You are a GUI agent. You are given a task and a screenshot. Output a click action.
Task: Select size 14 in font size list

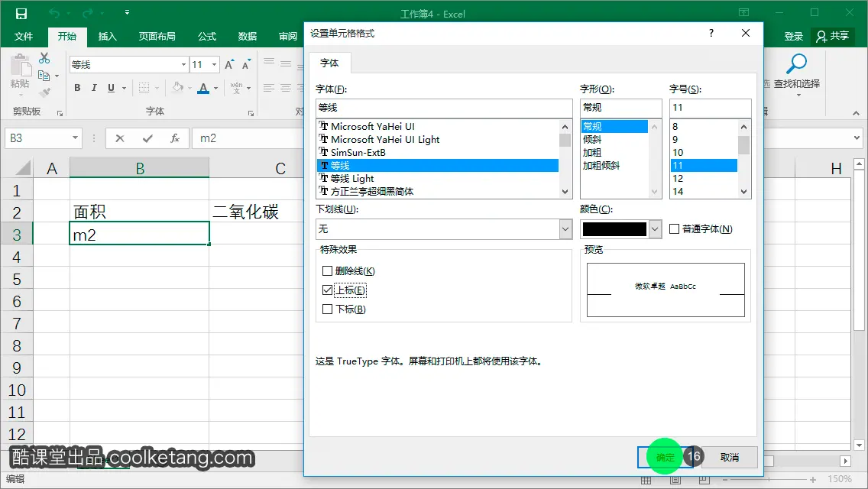click(678, 192)
